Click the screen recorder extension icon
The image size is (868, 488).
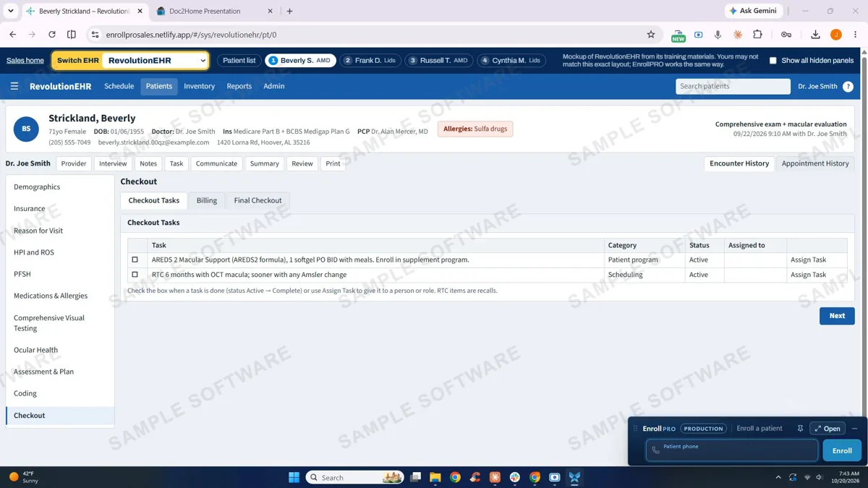click(x=698, y=35)
